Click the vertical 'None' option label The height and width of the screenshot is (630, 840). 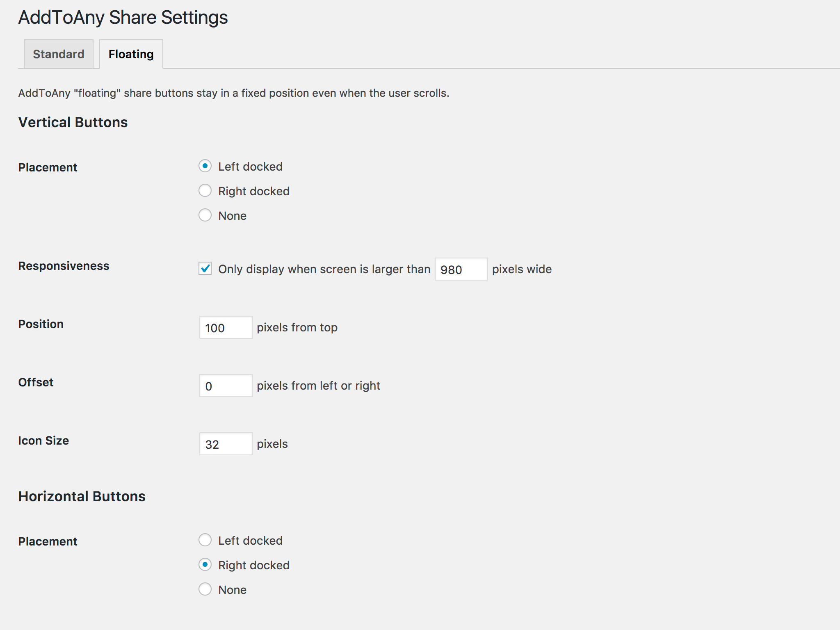(x=232, y=216)
